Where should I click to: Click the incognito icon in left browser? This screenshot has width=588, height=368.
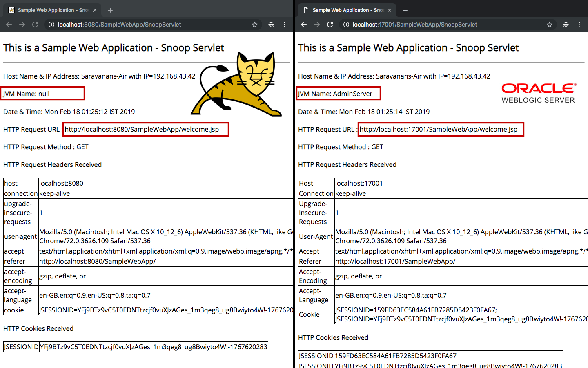tap(271, 25)
